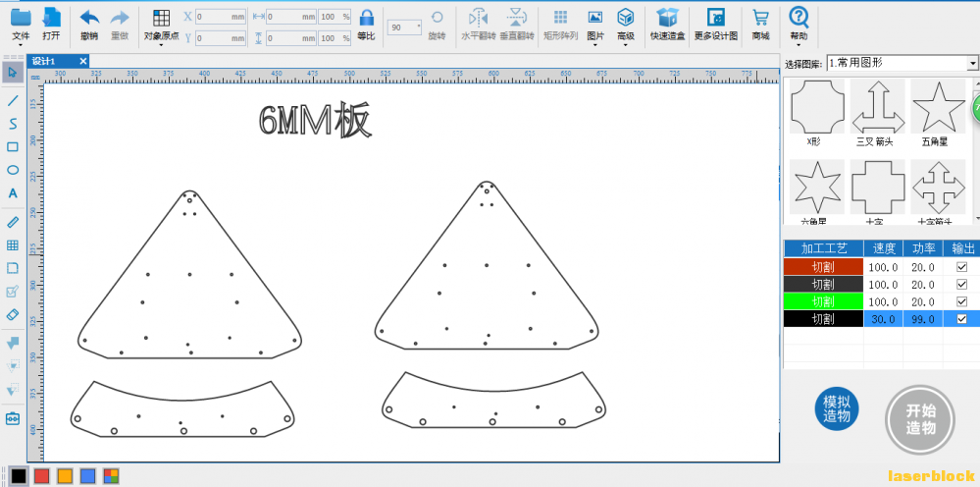Pick the red color swatch at bottom
The image size is (980, 487).
click(42, 476)
